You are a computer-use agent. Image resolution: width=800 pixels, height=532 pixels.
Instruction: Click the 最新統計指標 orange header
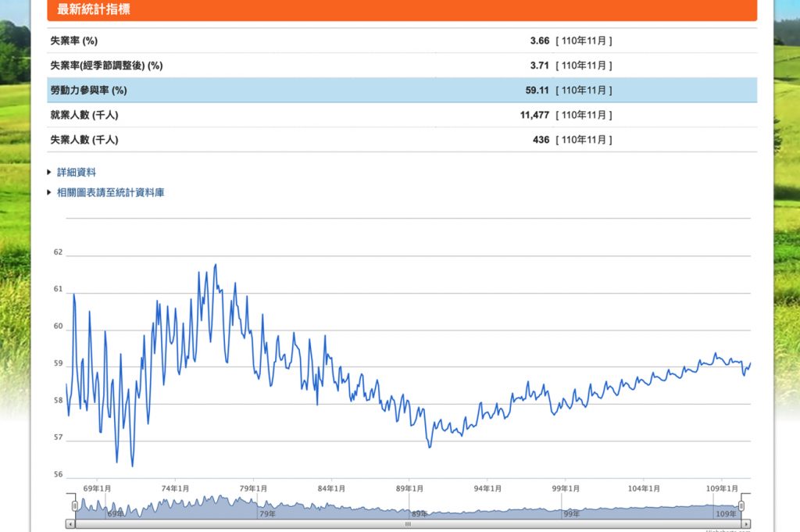point(402,9)
